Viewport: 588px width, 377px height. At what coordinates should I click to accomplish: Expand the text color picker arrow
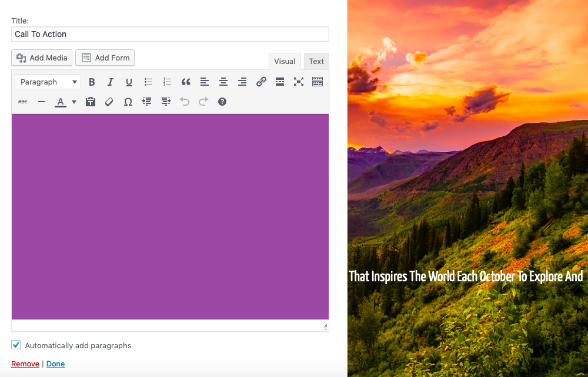click(x=74, y=102)
